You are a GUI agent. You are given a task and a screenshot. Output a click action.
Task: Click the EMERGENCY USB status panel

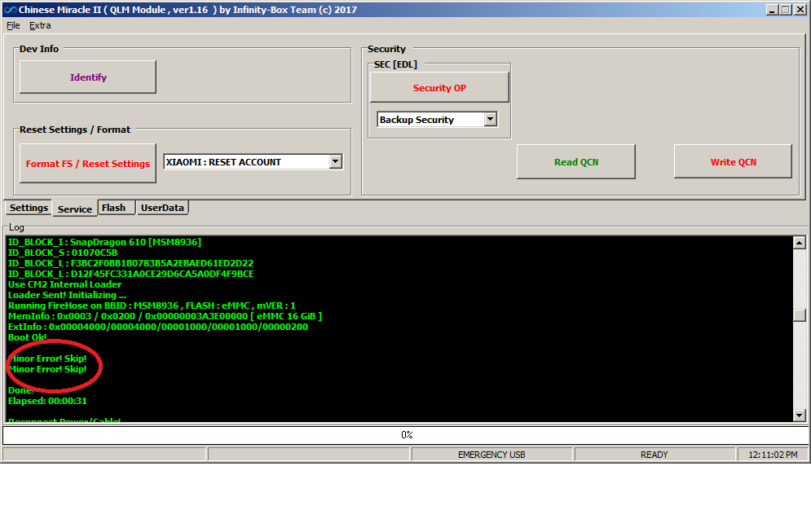(491, 455)
